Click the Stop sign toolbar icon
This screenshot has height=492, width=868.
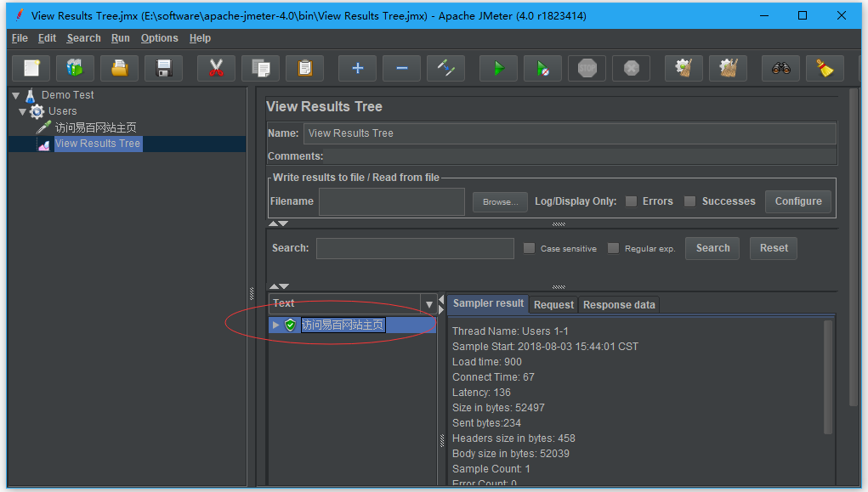coord(587,68)
